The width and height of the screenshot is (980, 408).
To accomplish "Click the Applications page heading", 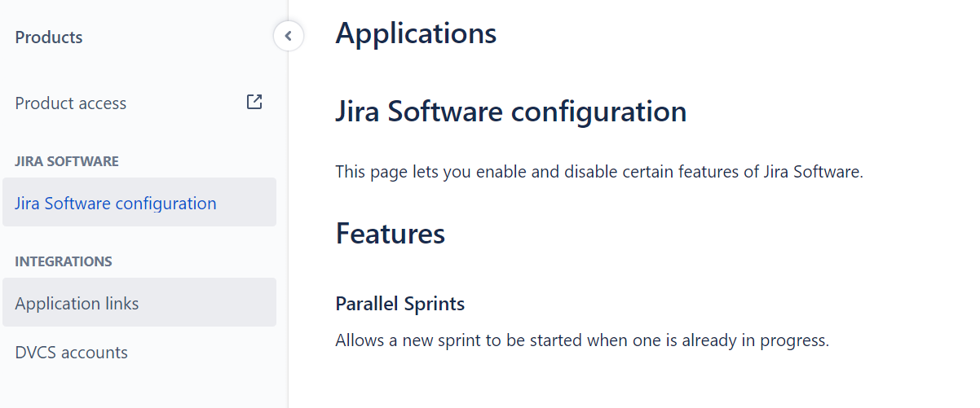I will pyautogui.click(x=416, y=33).
